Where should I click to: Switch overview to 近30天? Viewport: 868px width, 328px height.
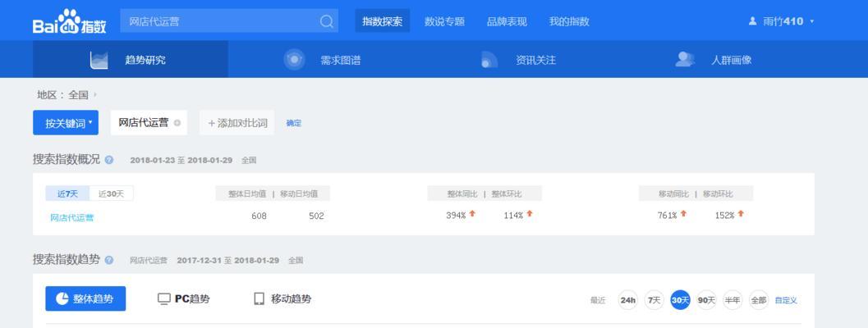[x=111, y=194]
